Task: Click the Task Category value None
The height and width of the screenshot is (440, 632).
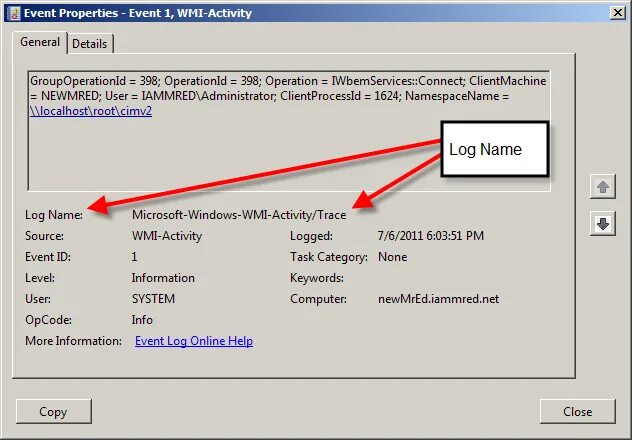Action: (392, 257)
